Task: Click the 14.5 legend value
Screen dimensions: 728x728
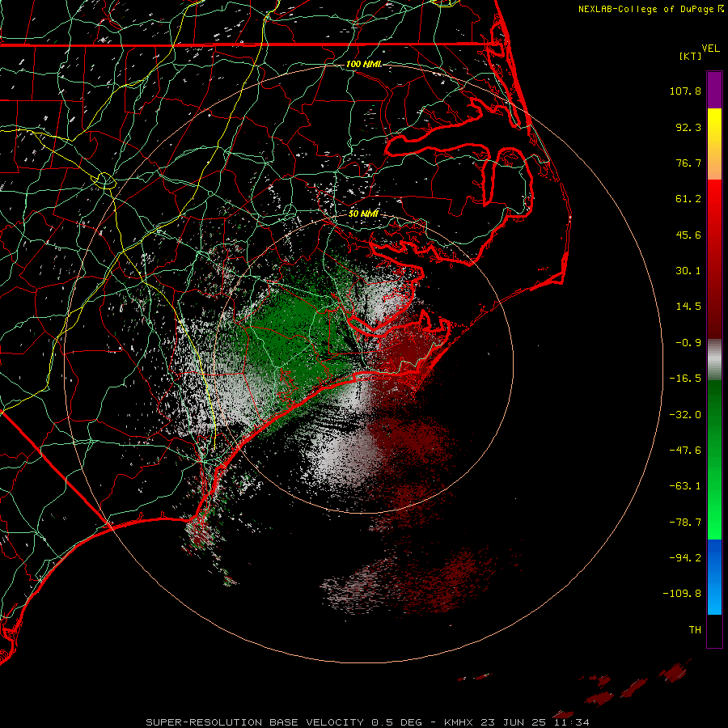Action: coord(688,307)
